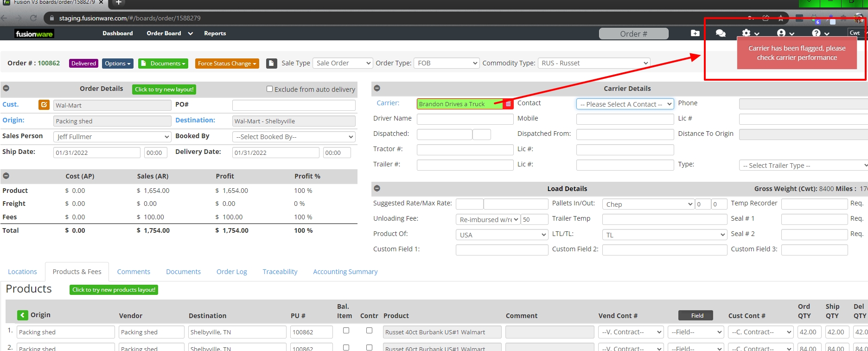
Task: Click the edit customer pencil icon
Action: 44,105
